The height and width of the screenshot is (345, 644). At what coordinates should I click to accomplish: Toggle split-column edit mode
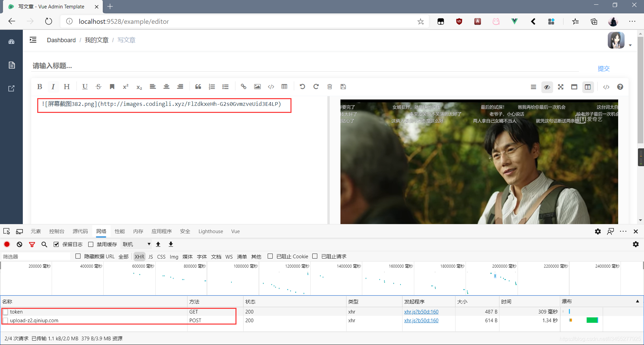pos(588,87)
